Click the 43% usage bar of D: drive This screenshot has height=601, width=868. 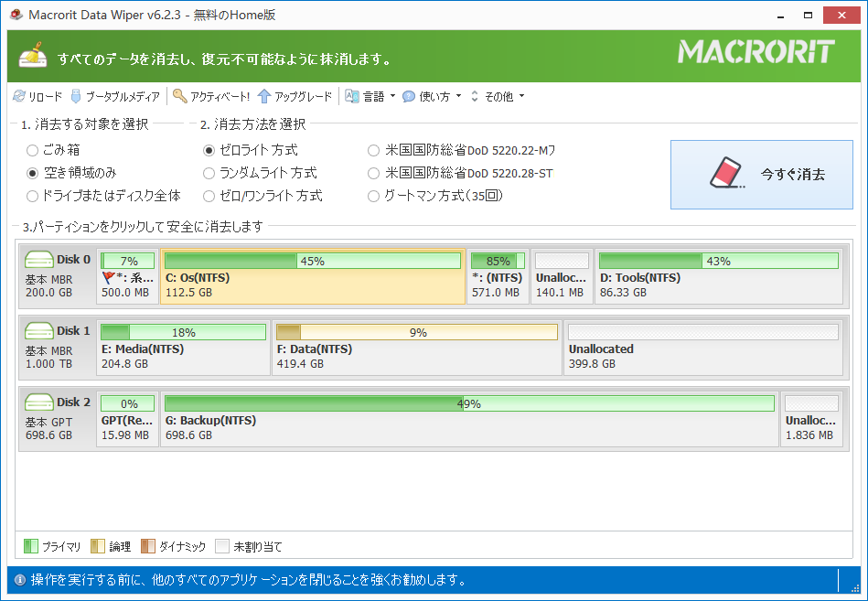tap(719, 261)
